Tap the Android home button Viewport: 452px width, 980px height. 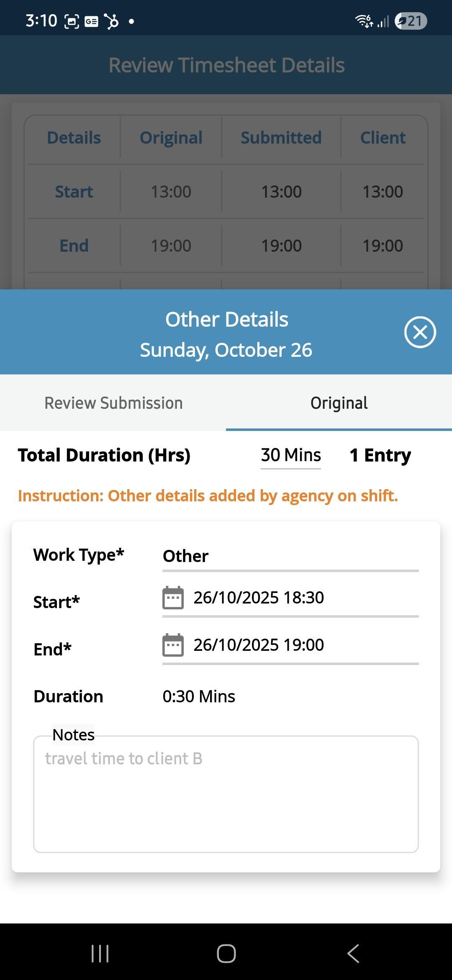226,954
